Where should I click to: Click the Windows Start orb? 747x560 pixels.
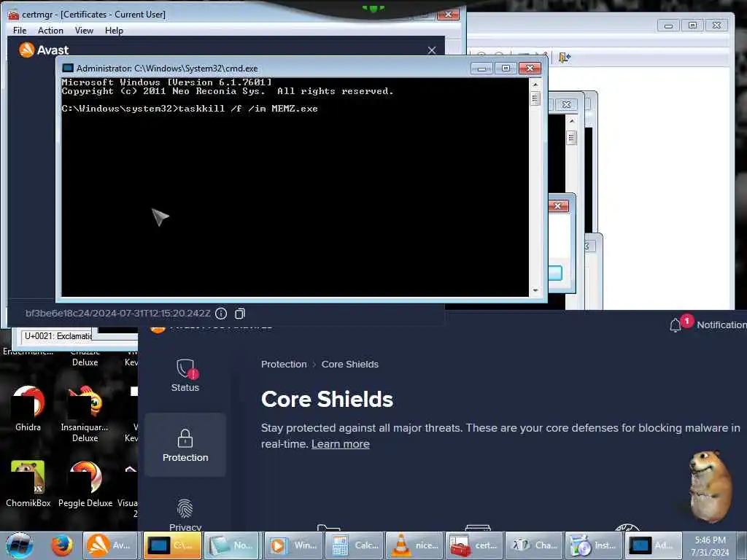pos(20,545)
